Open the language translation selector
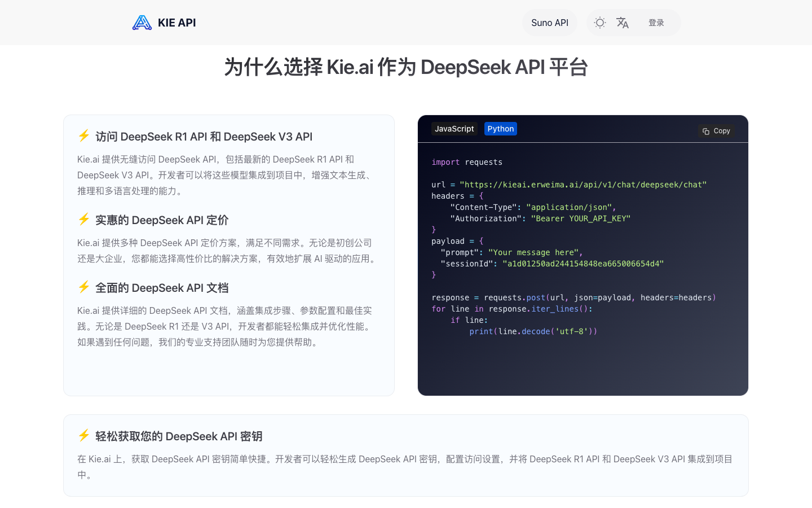The height and width of the screenshot is (508, 812). pyautogui.click(x=623, y=23)
